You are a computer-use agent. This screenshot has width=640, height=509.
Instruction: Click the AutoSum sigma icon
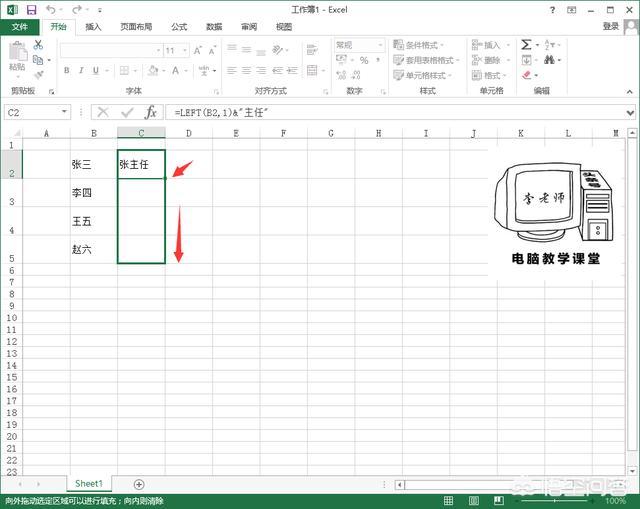tap(526, 45)
